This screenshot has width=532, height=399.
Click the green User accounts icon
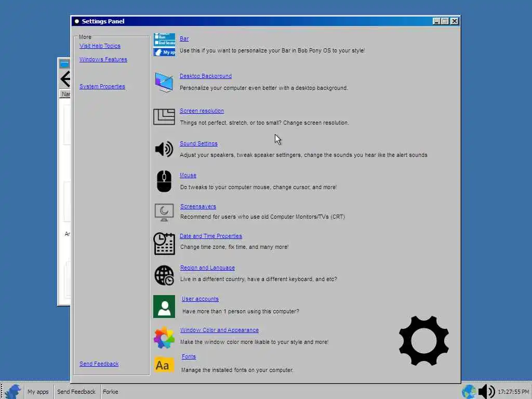click(164, 307)
